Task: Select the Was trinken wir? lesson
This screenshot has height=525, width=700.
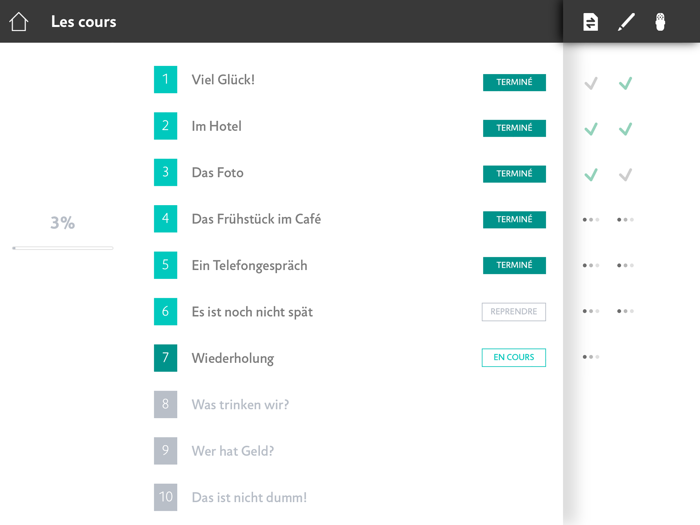Action: tap(240, 405)
